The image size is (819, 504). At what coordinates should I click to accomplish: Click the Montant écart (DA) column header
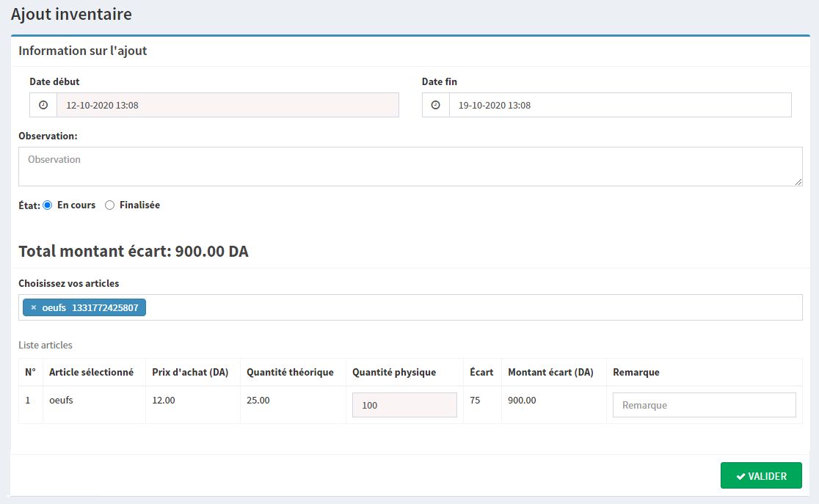tap(550, 372)
